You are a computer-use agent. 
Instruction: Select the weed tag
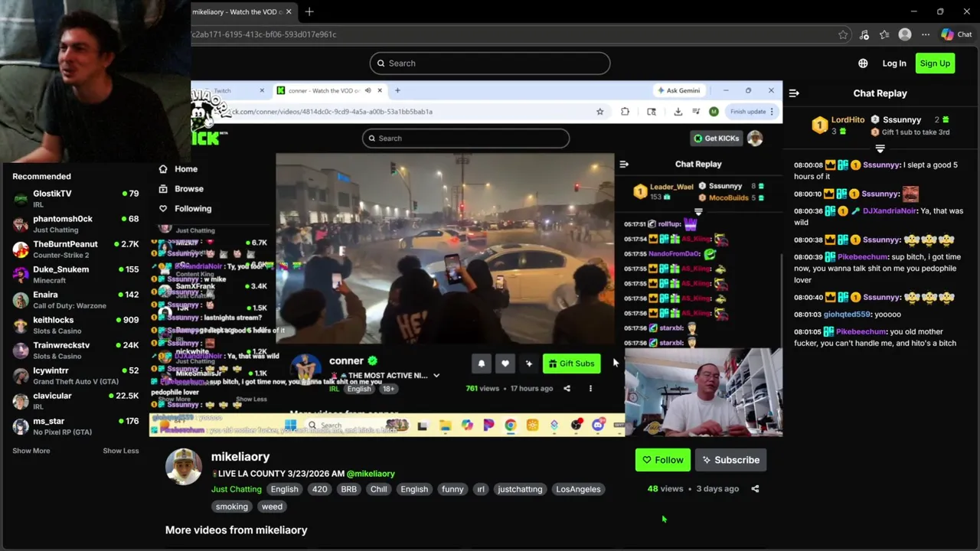click(x=272, y=507)
